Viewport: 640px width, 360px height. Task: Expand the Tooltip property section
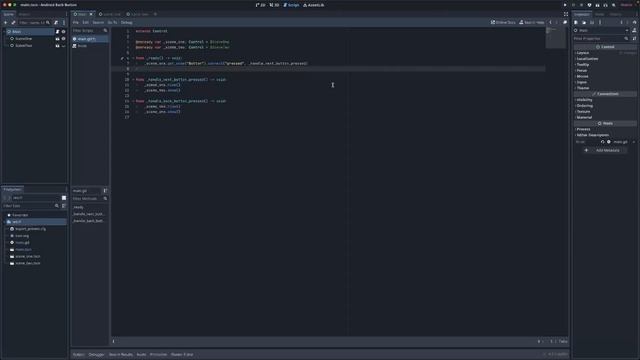(582, 64)
